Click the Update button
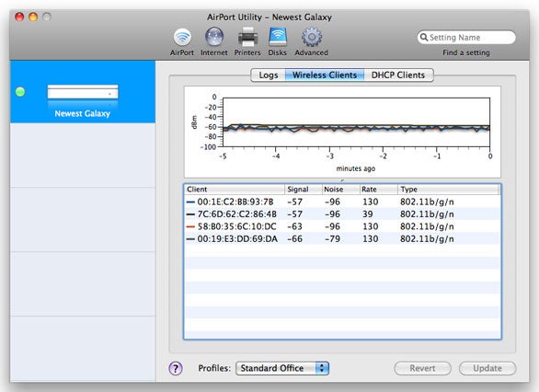The image size is (539, 392). (487, 368)
